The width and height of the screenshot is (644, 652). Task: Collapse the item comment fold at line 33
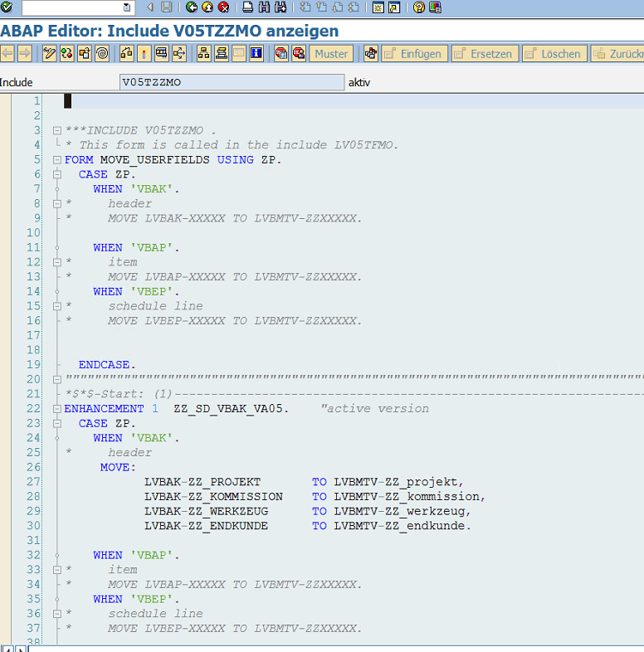click(x=57, y=570)
